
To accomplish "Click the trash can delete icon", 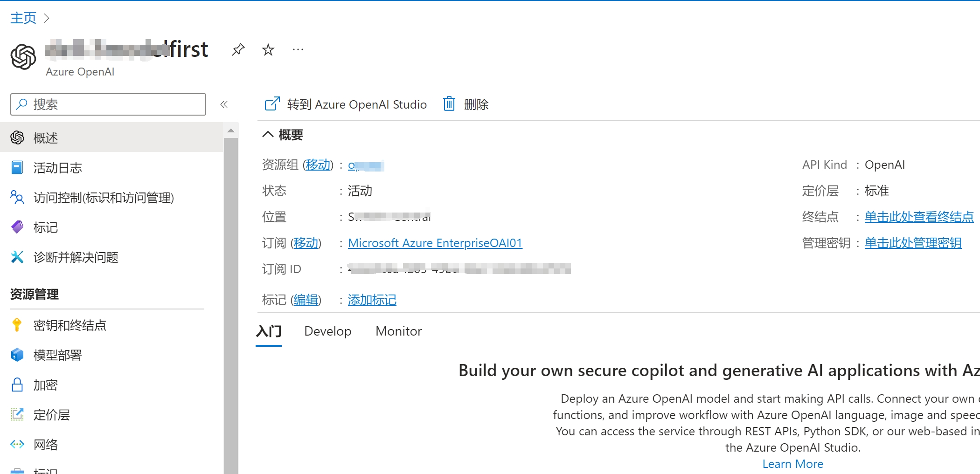I will 449,103.
